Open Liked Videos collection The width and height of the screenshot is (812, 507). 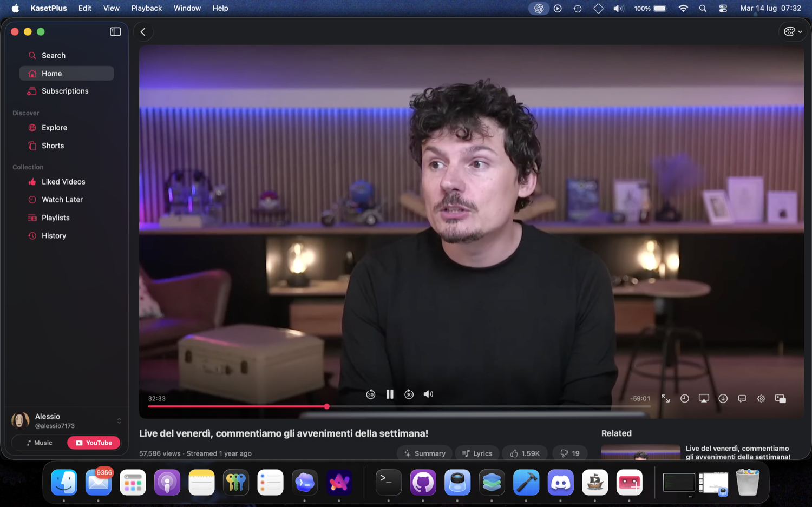67,182
